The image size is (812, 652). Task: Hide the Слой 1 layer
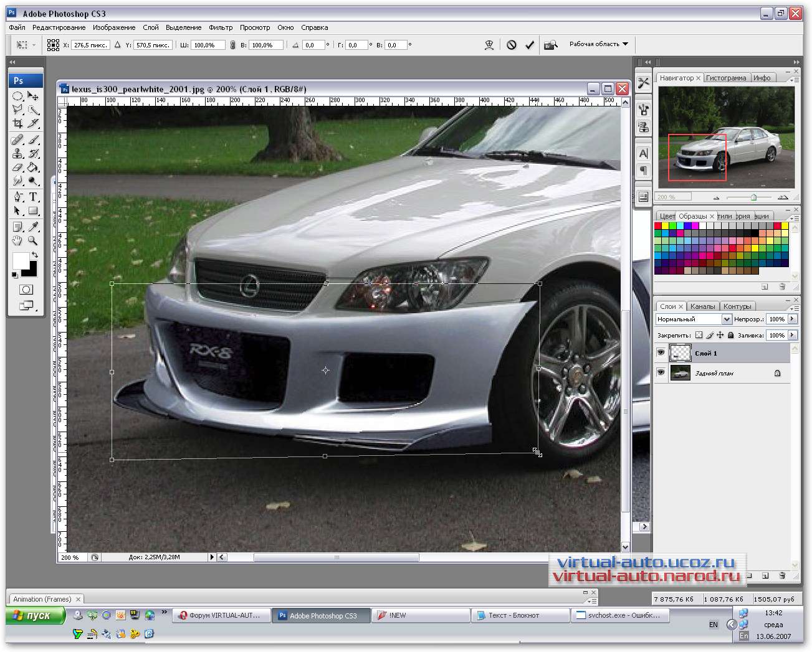(x=661, y=353)
